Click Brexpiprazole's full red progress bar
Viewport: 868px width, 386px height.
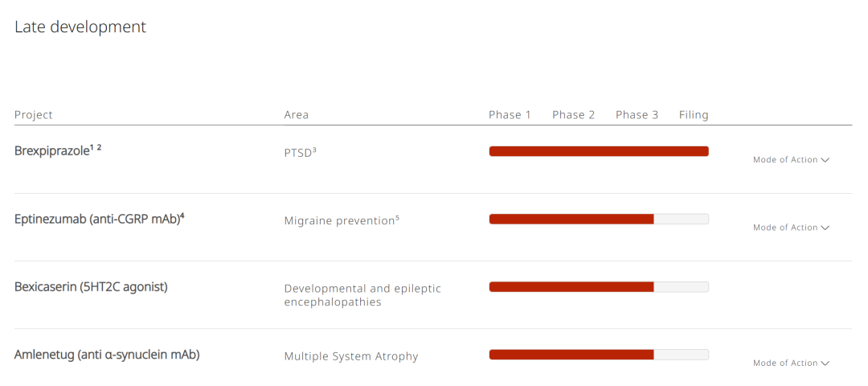pyautogui.click(x=599, y=151)
